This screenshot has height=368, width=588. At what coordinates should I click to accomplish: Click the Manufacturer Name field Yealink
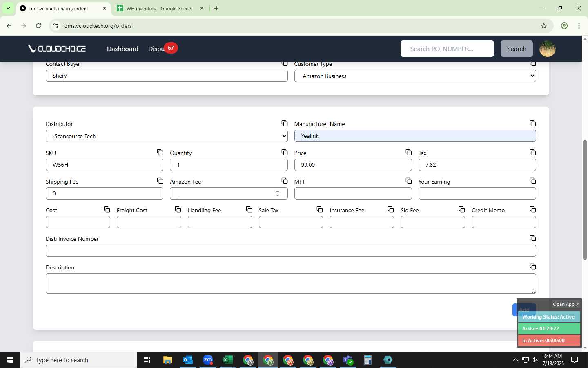click(x=415, y=136)
